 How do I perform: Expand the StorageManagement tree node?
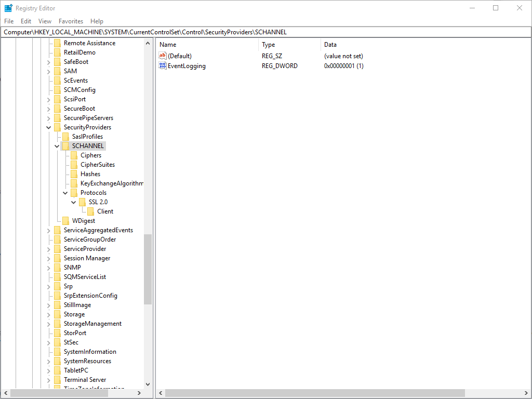pyautogui.click(x=48, y=324)
